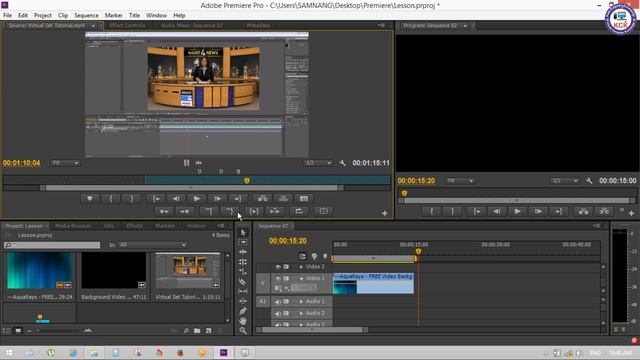Step back one frame in Source monitor

176,199
